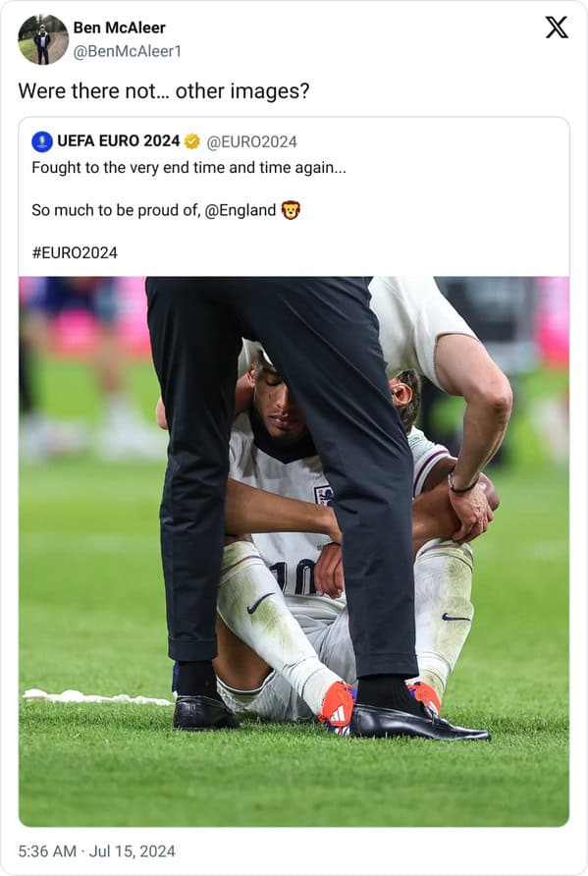Viewport: 588px width, 876px height.
Task: Open the #EURO2024 hashtag
Action: coord(75,252)
